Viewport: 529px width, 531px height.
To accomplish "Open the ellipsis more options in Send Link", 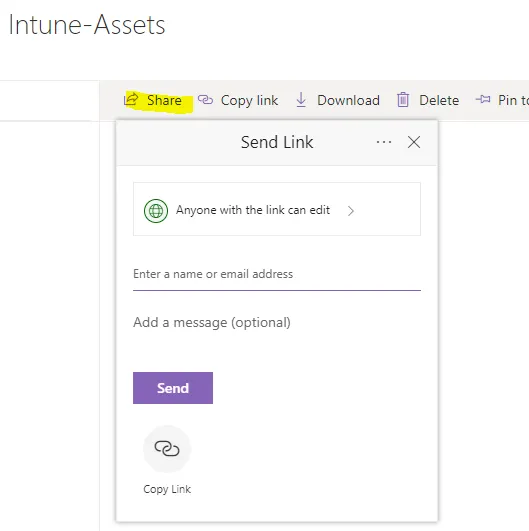I will [384, 142].
